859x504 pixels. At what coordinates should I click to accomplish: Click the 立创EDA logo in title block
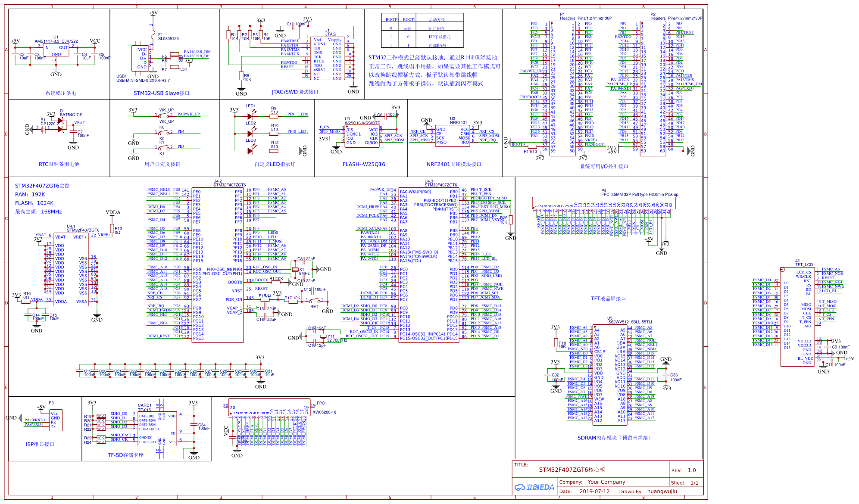click(x=534, y=487)
